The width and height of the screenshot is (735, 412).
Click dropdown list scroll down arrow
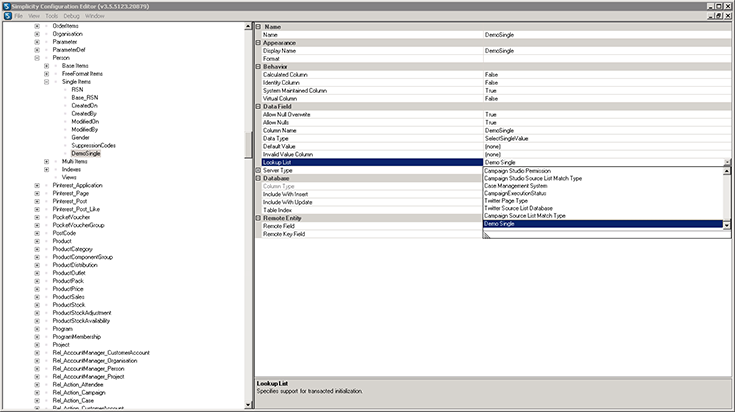pyautogui.click(x=727, y=225)
